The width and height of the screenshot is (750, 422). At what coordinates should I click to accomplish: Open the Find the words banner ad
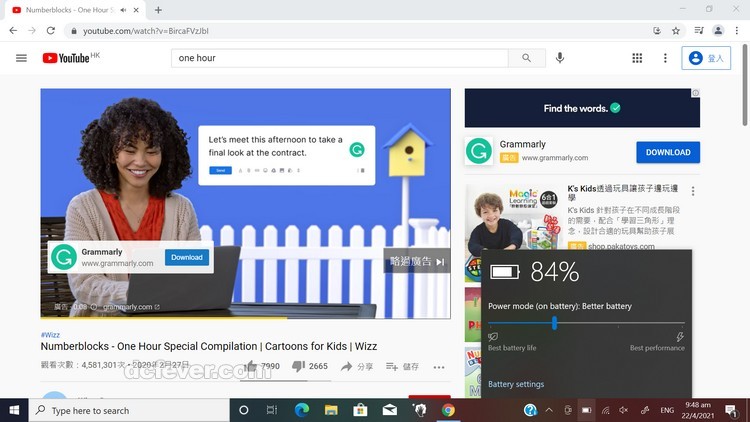(582, 108)
